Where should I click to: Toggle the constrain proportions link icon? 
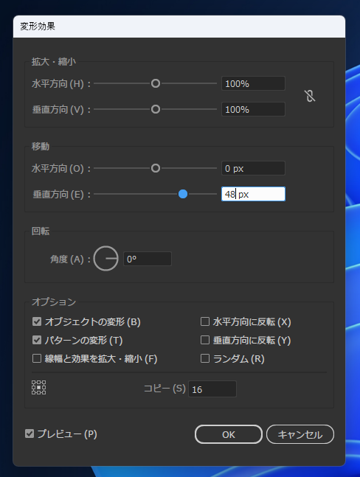[310, 96]
